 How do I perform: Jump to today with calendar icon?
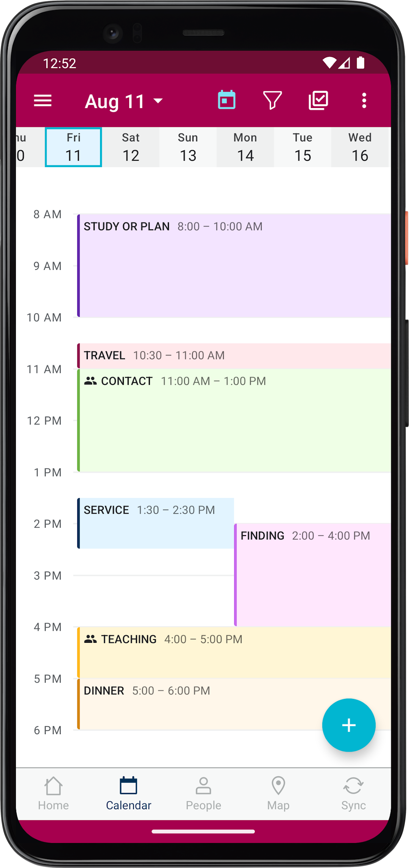(227, 100)
